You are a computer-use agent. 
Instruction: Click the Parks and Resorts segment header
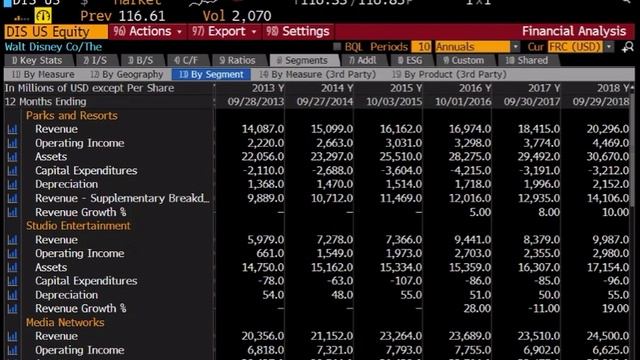click(72, 116)
